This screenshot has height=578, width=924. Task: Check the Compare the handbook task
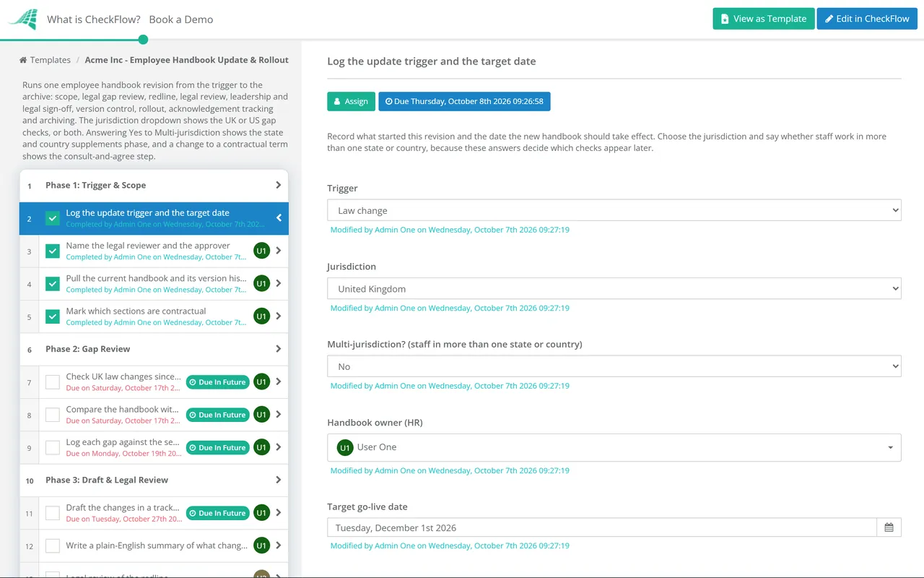[x=53, y=415]
